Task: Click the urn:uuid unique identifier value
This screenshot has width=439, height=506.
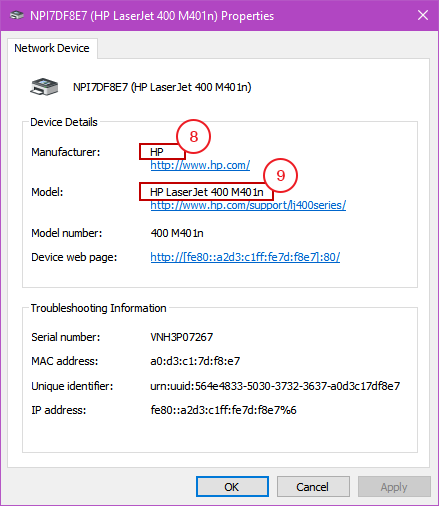Action: (275, 386)
